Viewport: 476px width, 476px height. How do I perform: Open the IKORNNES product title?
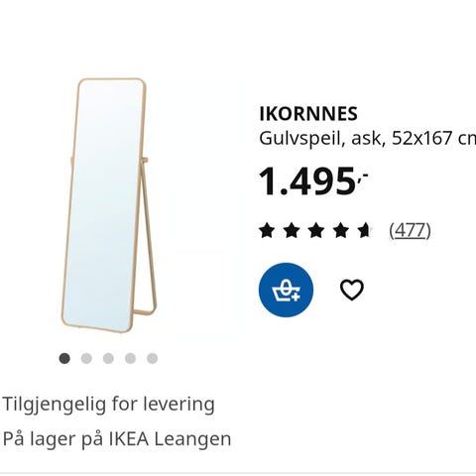pyautogui.click(x=308, y=114)
